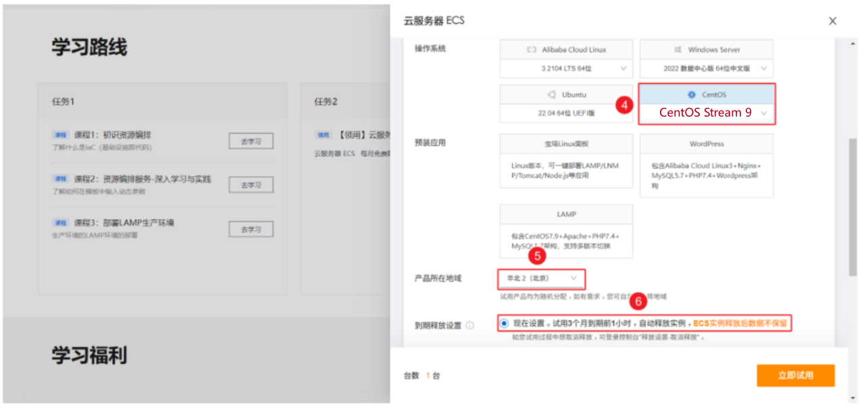Choose the WordPress preinstalled application
The height and width of the screenshot is (407, 868).
(x=706, y=165)
